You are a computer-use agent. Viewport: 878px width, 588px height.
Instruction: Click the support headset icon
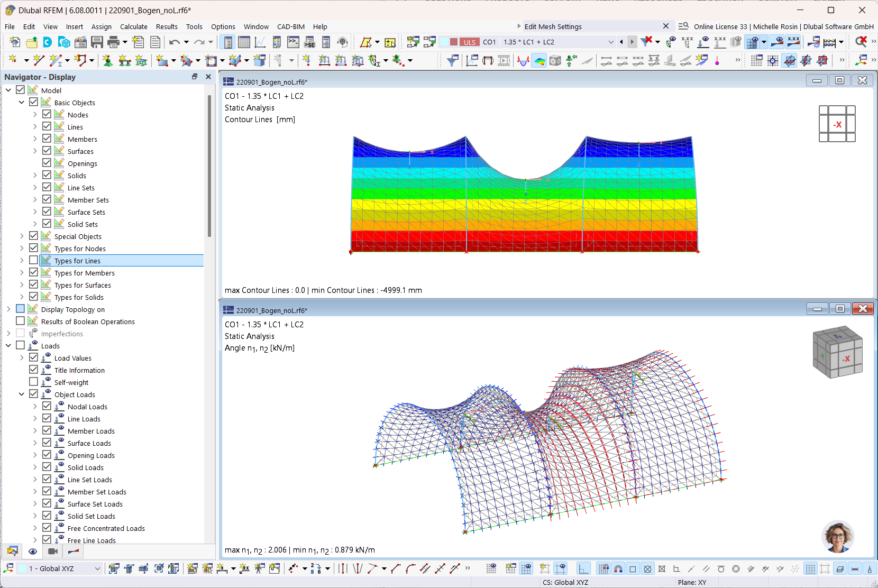(x=342, y=42)
